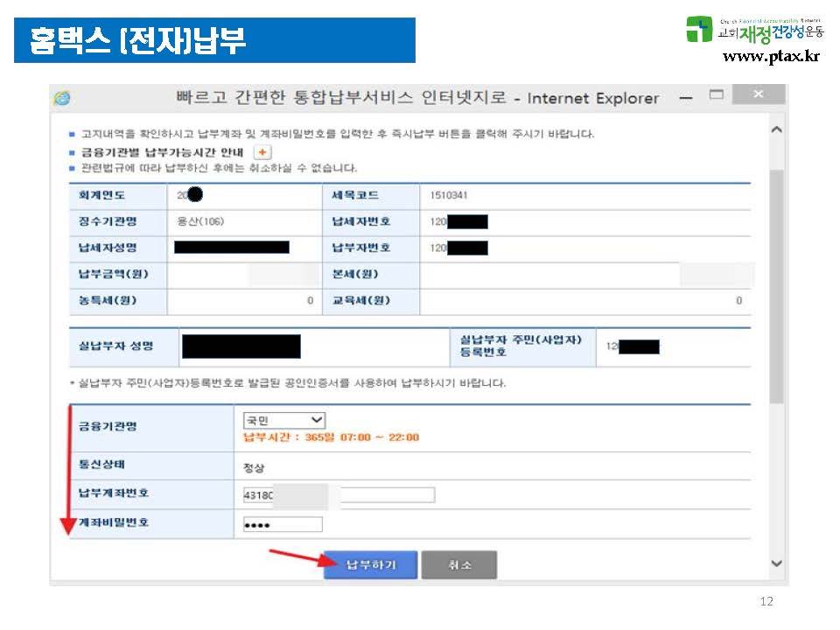Viewport: 840px width, 630px height.
Task: Open the 금융기관명 dropdown showing 국민
Action: click(x=283, y=420)
